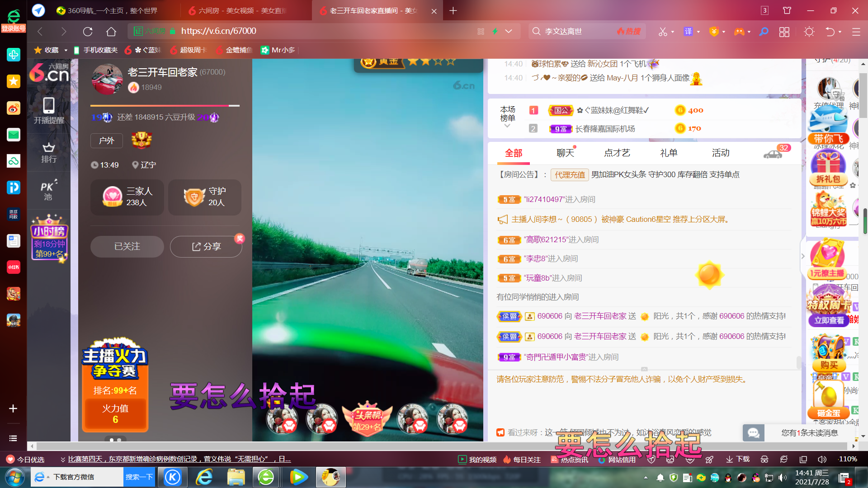
Task: Open the undo-close dropdown arrow
Action: (840, 32)
